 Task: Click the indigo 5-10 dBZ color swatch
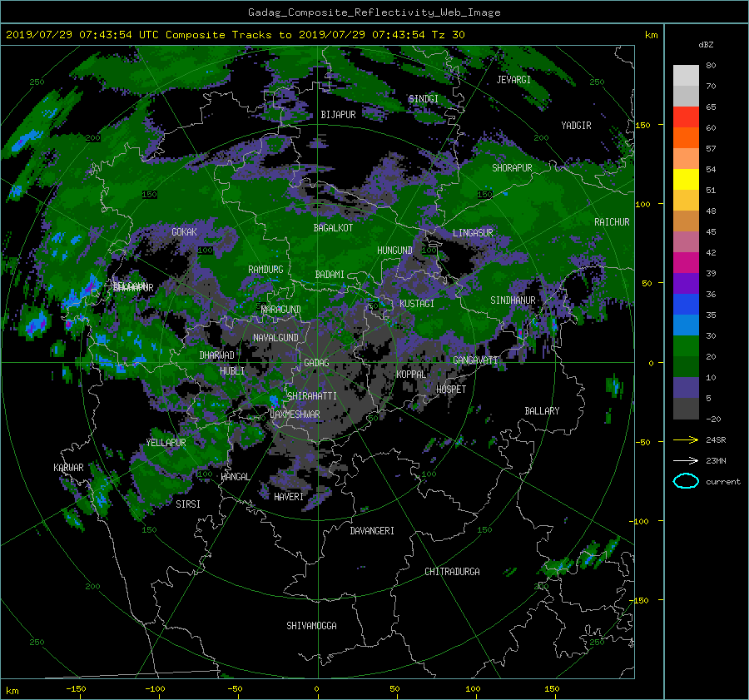pyautogui.click(x=686, y=388)
